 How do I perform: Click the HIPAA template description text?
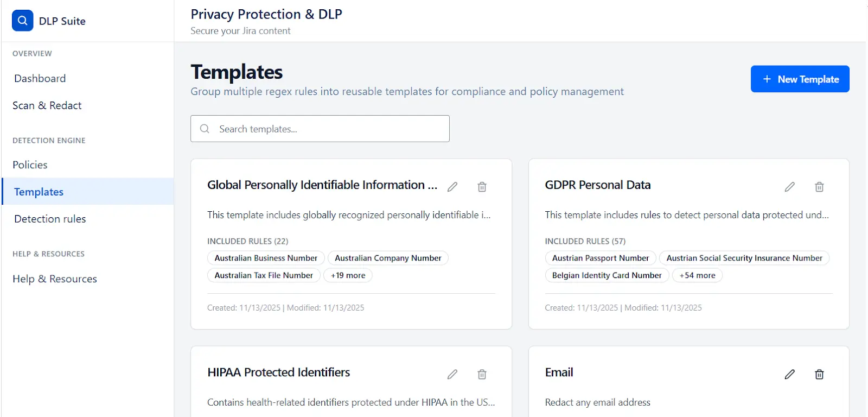coord(351,402)
